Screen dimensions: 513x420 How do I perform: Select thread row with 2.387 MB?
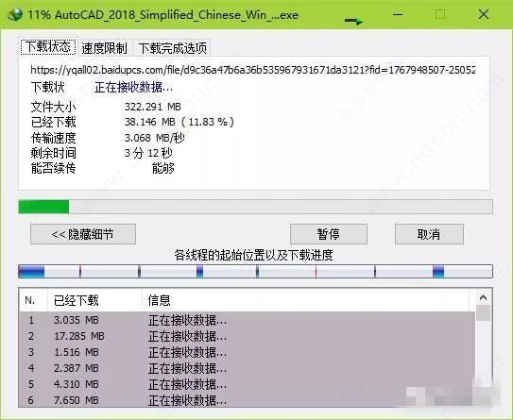coord(247,368)
